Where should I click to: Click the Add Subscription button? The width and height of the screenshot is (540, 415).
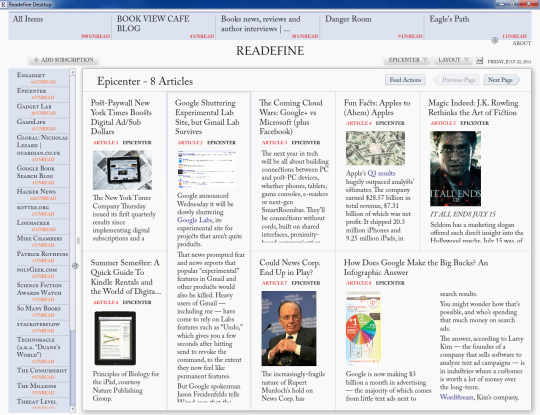coord(63,60)
